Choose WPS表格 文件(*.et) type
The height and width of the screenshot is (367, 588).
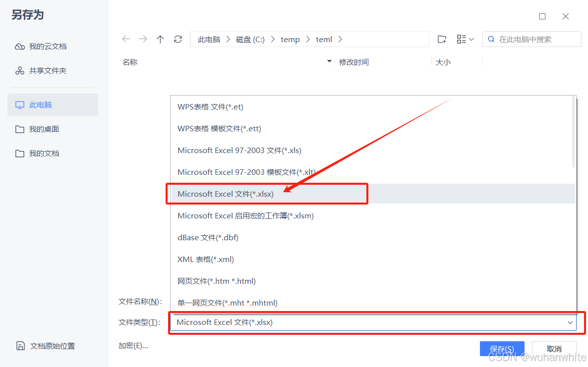373,106
